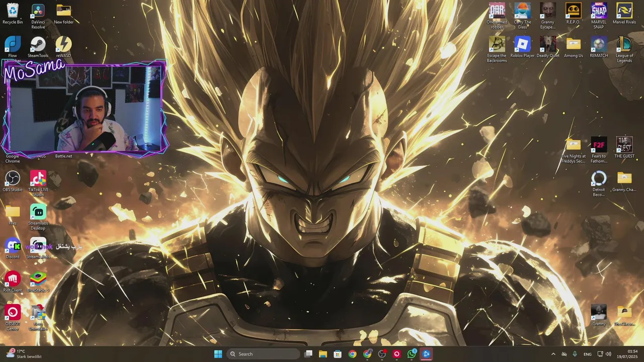Click the crossed-out cloud tray icon
644x362 pixels.
[564, 354]
